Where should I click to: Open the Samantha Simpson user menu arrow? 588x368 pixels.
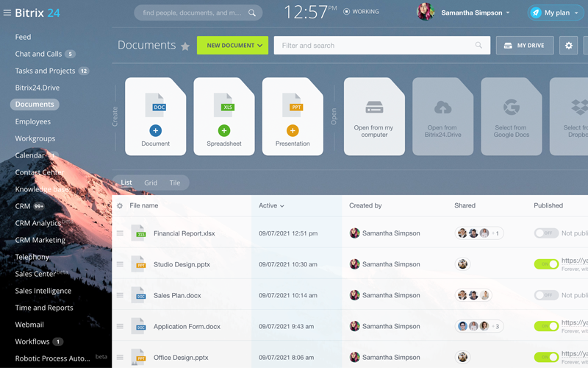(x=508, y=13)
